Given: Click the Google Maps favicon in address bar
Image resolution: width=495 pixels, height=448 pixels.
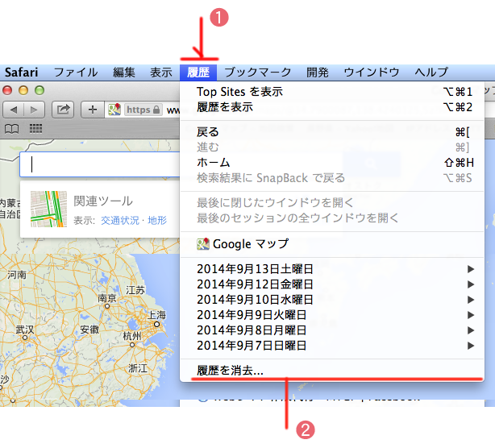Looking at the screenshot, I should point(114,110).
